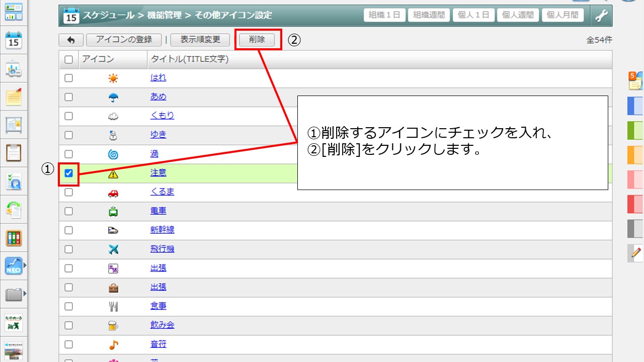Click the wrench settings icon in header

[601, 16]
